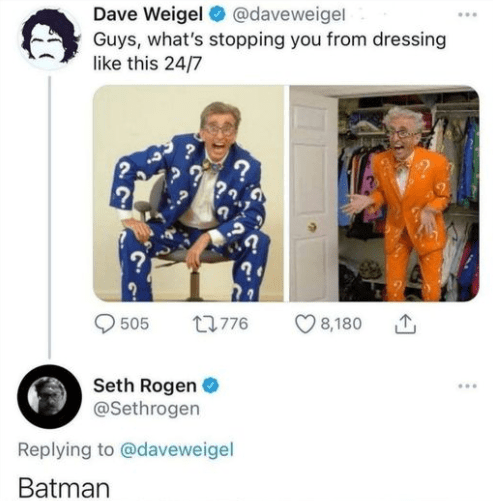This screenshot has height=501, width=493.
Task: Open Dave Weigel's profile avatar
Action: [x=50, y=39]
